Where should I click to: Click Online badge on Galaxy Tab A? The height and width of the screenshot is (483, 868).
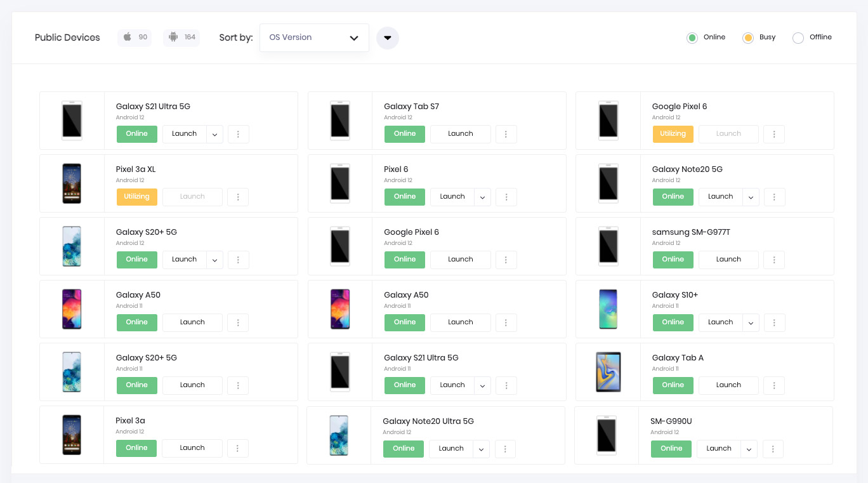pos(673,385)
